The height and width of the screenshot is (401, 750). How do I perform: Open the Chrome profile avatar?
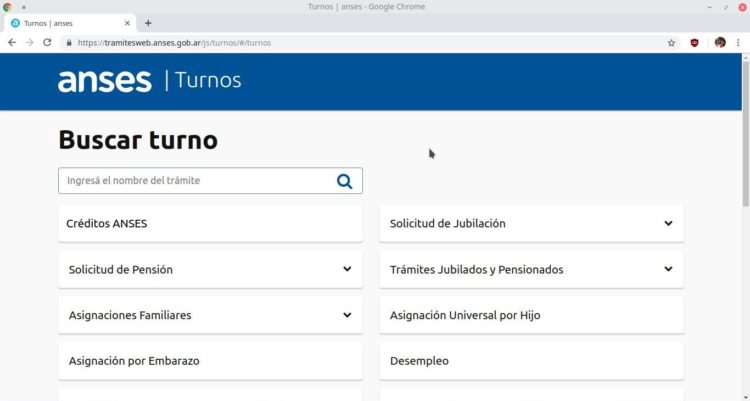720,43
